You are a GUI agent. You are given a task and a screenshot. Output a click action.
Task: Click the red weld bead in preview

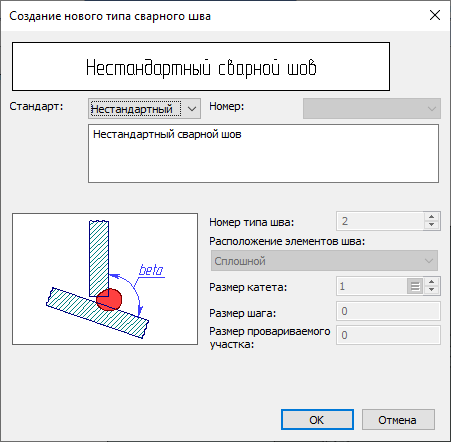pyautogui.click(x=109, y=300)
